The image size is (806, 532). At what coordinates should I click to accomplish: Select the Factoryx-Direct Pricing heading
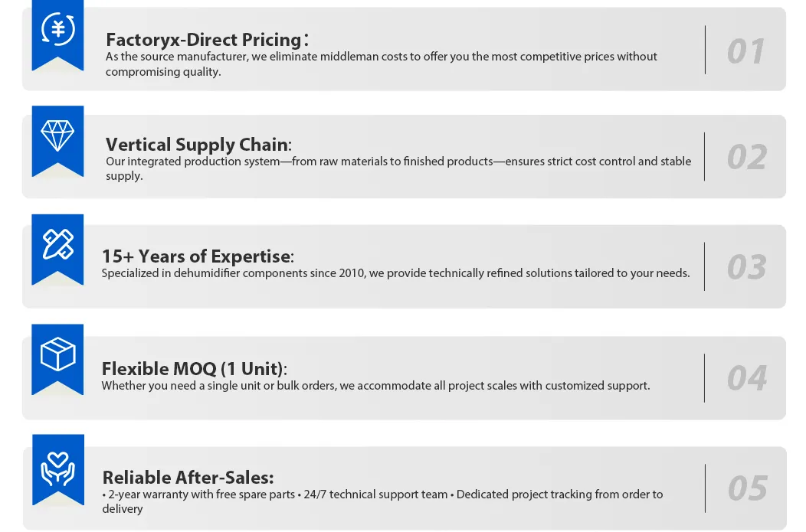tap(207, 40)
